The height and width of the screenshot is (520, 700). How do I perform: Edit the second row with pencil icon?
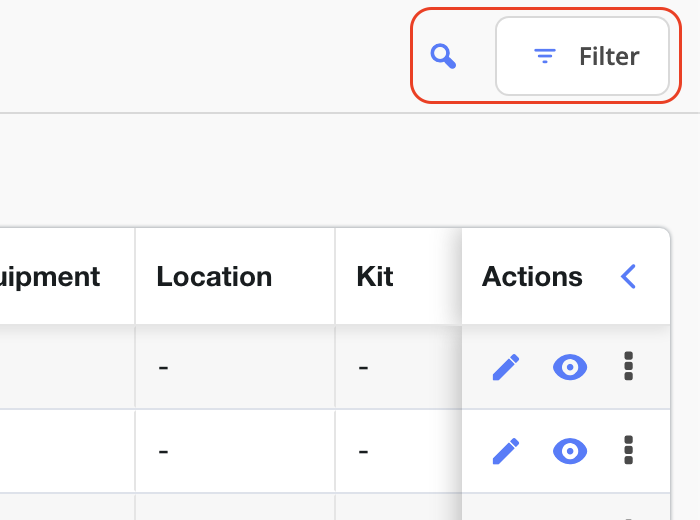[x=506, y=451]
